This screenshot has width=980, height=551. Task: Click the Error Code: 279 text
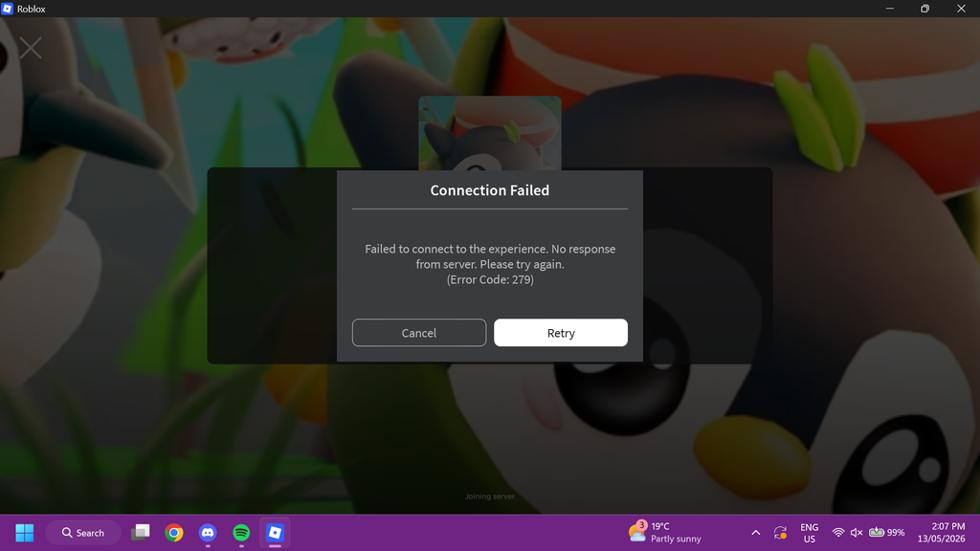(490, 280)
